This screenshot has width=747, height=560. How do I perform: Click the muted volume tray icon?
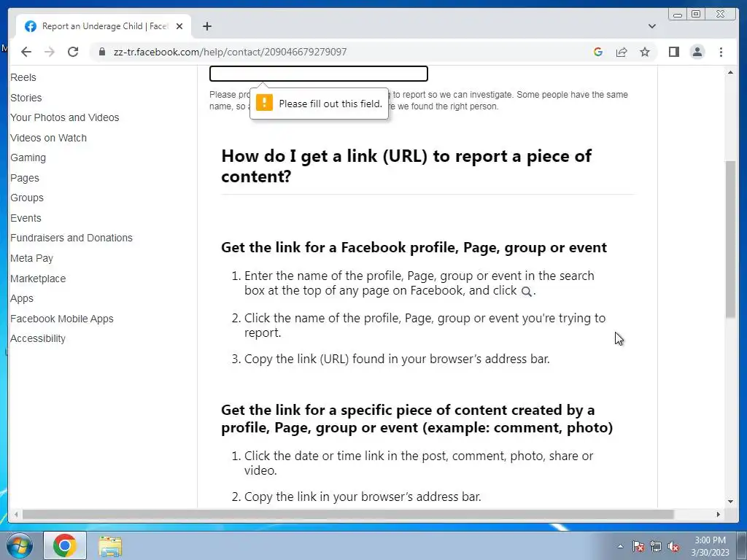(x=673, y=546)
